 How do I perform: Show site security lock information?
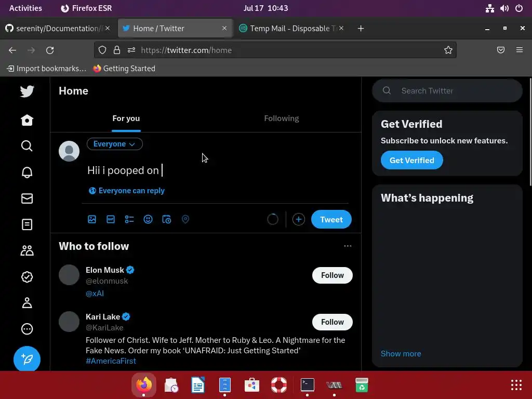pyautogui.click(x=117, y=50)
